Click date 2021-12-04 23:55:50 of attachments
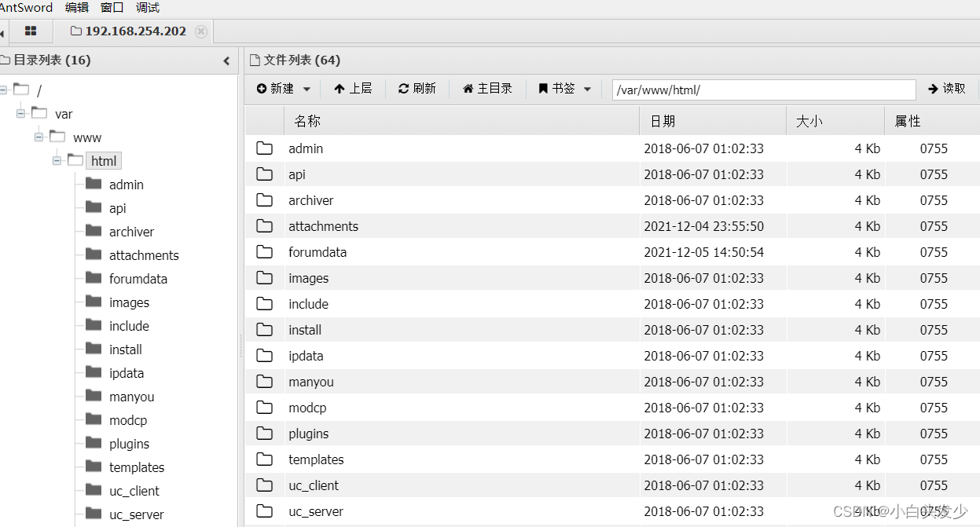 704,226
